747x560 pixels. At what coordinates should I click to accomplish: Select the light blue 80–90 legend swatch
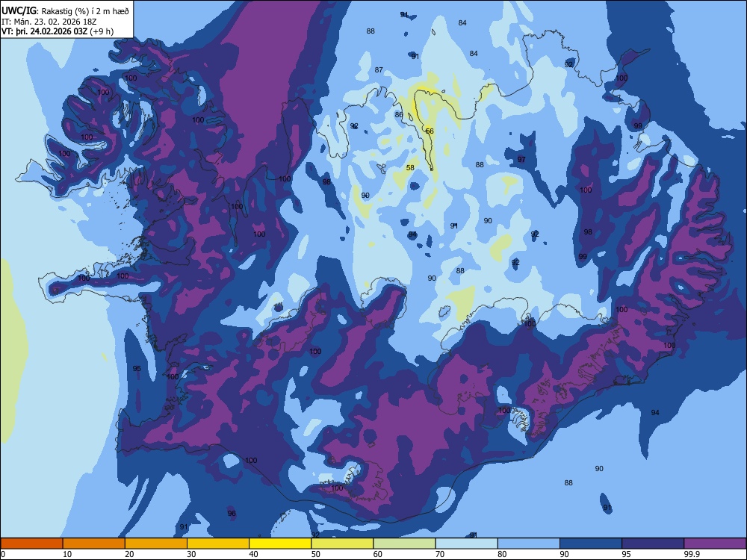(529, 544)
